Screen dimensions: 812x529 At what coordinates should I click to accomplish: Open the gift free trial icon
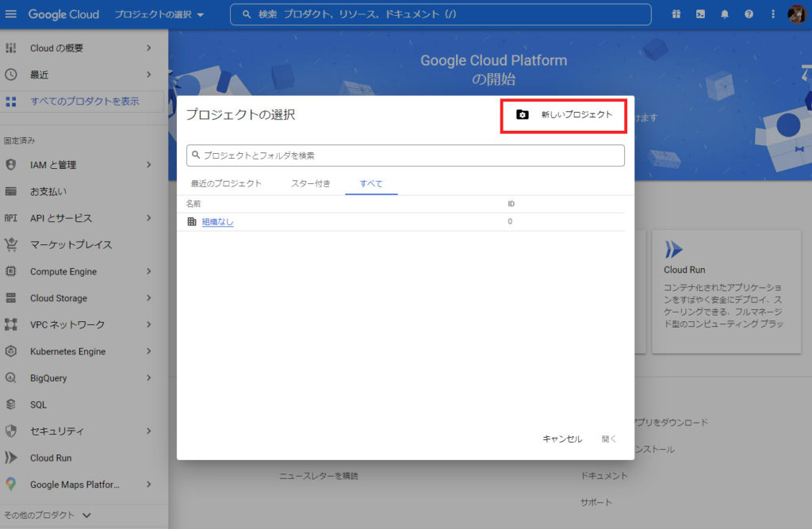pyautogui.click(x=676, y=14)
